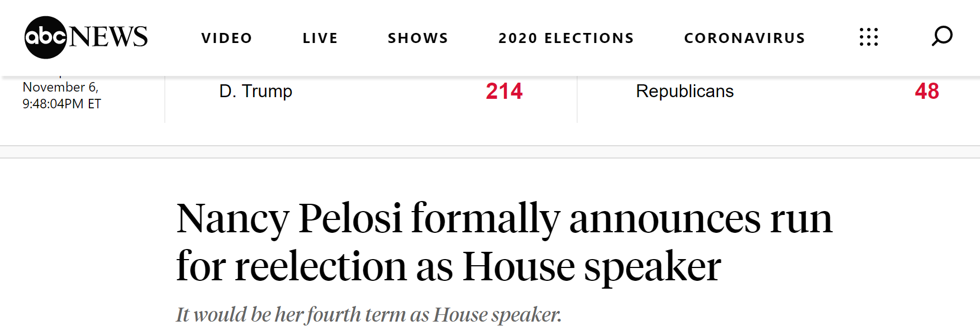Click the 9:48:04PM ET update time
This screenshot has width=980, height=335.
point(61,104)
